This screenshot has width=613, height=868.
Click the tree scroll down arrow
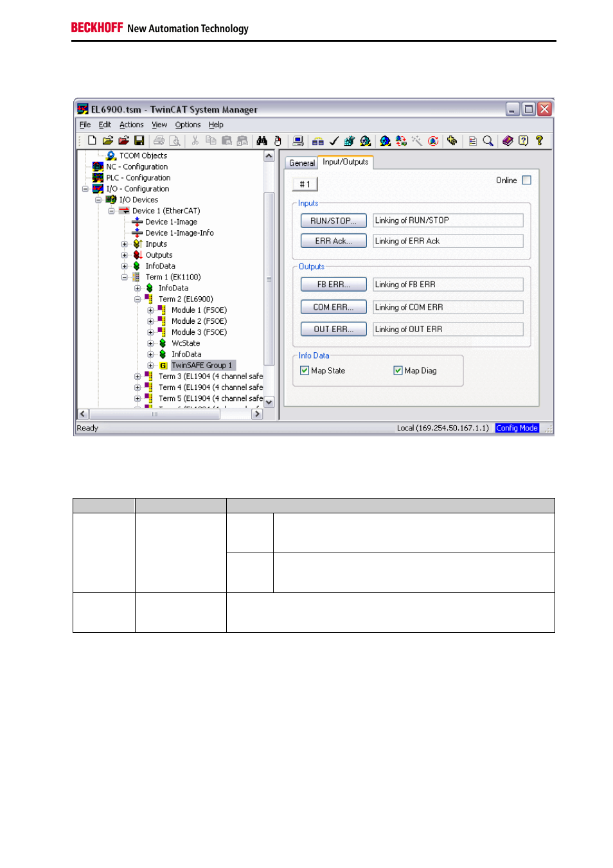point(269,402)
